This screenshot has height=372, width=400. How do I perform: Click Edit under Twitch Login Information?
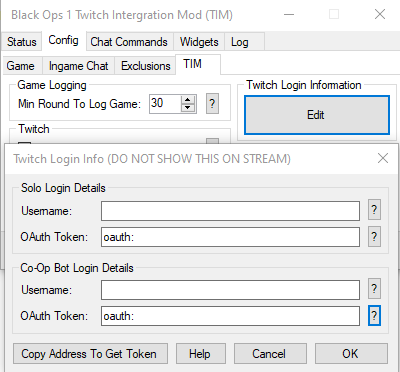pos(317,115)
